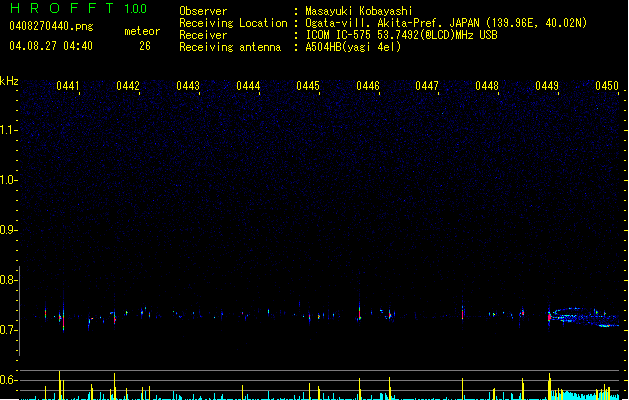The width and height of the screenshot is (629, 400).
Task: Click the 0.7 kHz frequency axis label
Action: (x=8, y=330)
